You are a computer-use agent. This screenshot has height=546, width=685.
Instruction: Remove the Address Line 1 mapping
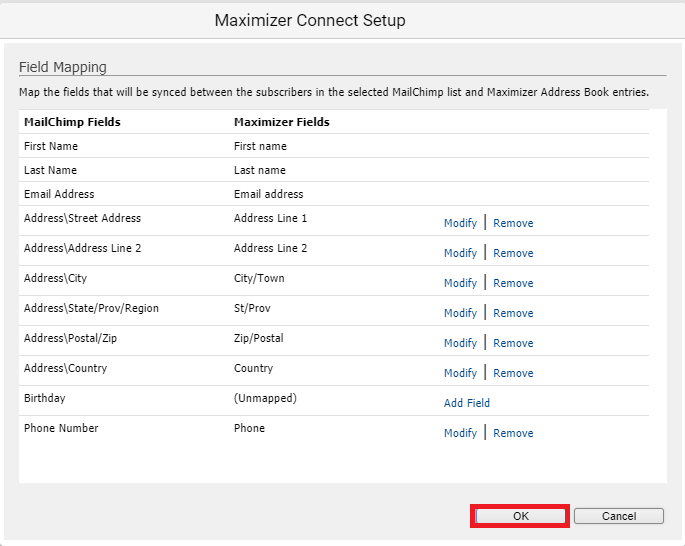coord(513,223)
